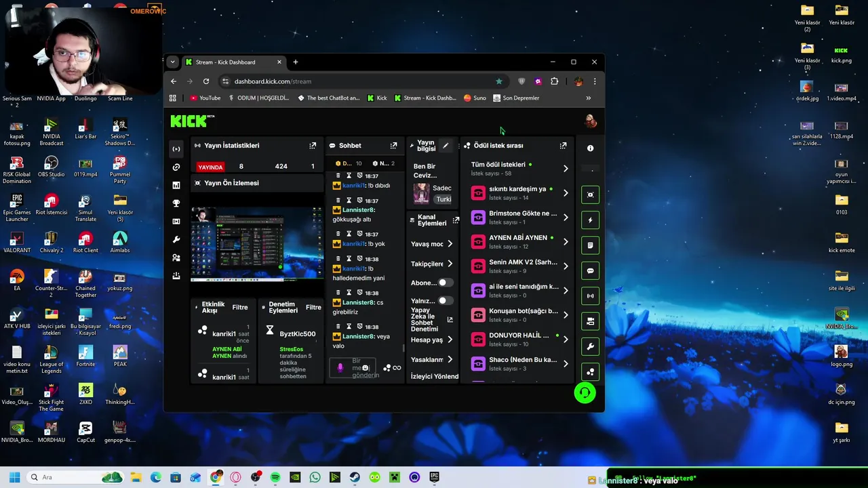Expand Tüm ödül istekleri row
This screenshot has width=868, height=488.
[566, 168]
